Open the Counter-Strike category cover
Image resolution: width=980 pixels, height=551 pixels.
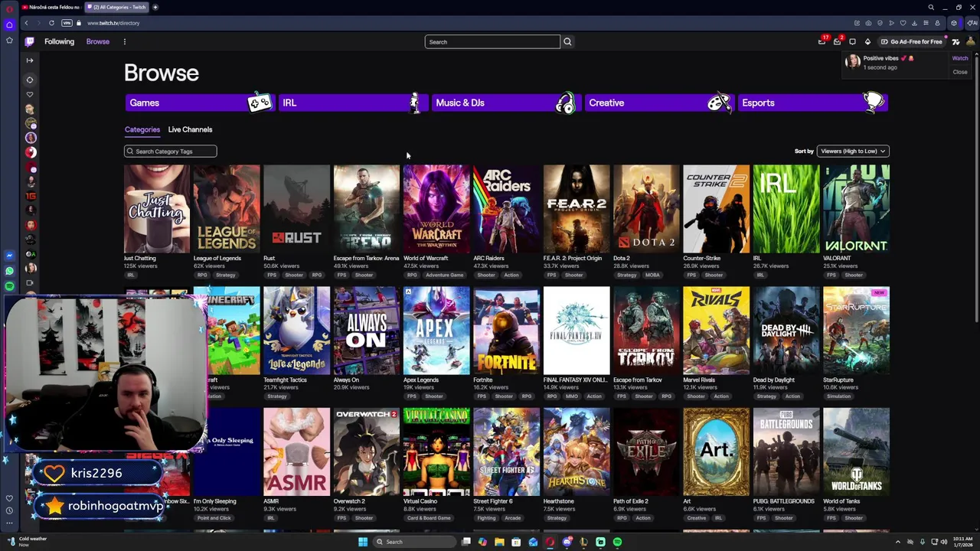pos(716,208)
